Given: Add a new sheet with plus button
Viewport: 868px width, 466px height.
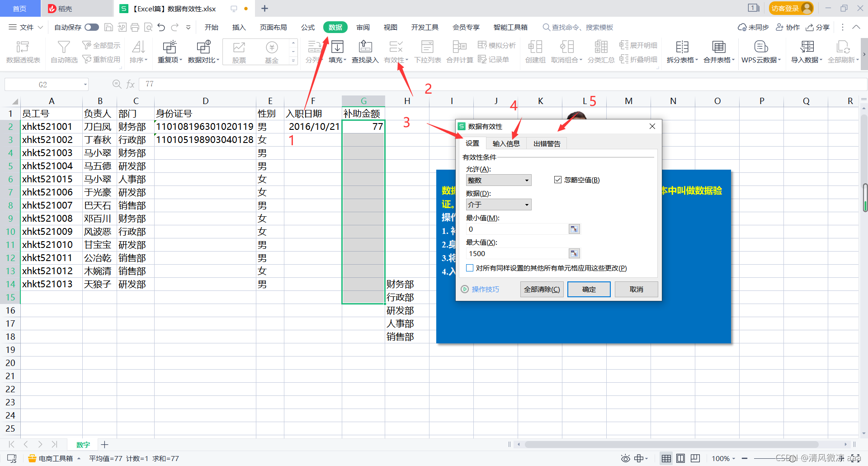Looking at the screenshot, I should coord(104,444).
